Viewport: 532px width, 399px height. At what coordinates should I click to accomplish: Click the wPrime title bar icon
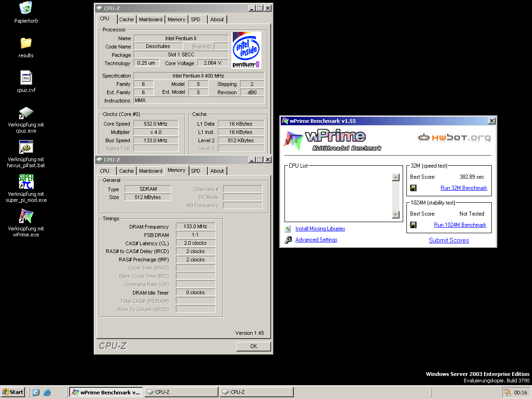(x=285, y=121)
